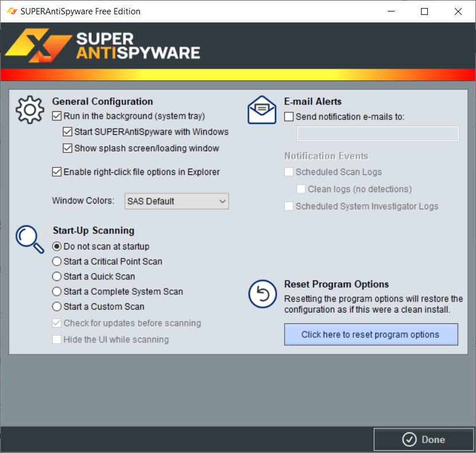
Task: Click the E-mail Alerts envelope icon
Action: click(262, 110)
